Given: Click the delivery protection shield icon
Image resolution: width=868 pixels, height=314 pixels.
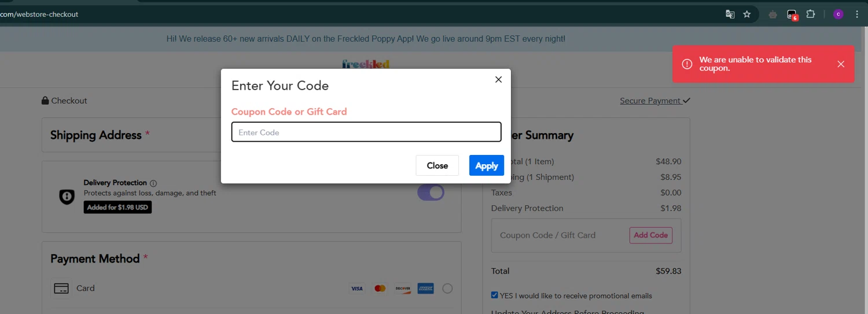Looking at the screenshot, I should pos(67,197).
